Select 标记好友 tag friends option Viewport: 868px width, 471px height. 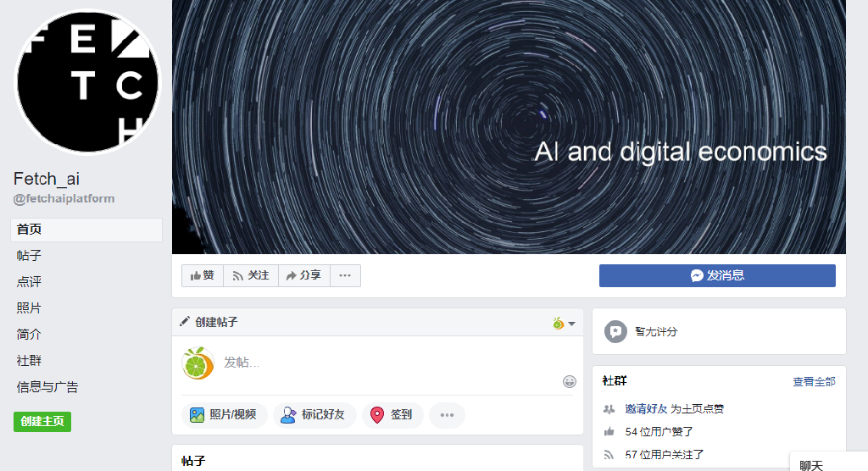(314, 414)
